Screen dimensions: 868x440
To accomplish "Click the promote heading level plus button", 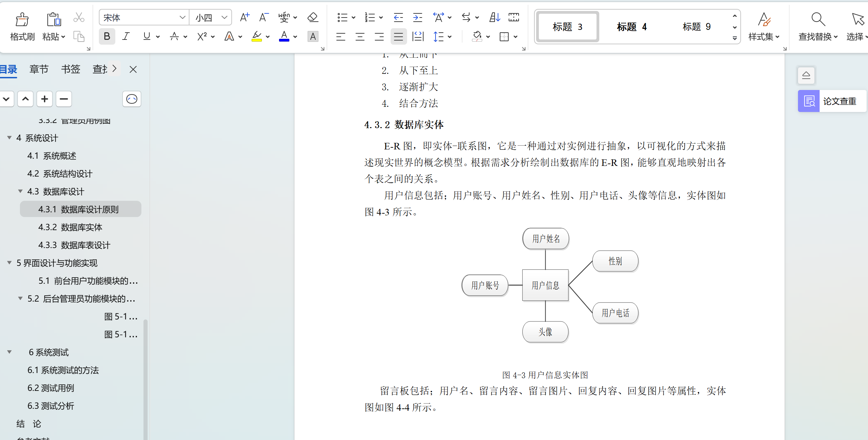I will [x=45, y=99].
